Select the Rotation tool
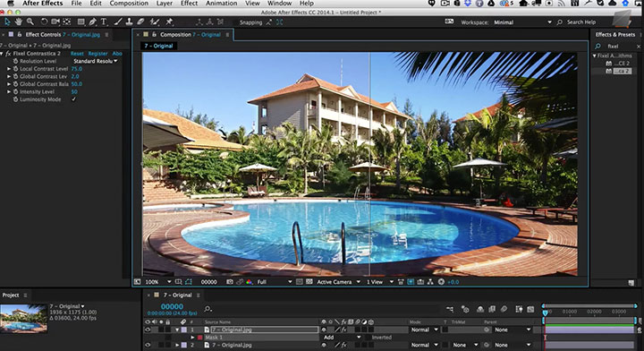 point(44,21)
